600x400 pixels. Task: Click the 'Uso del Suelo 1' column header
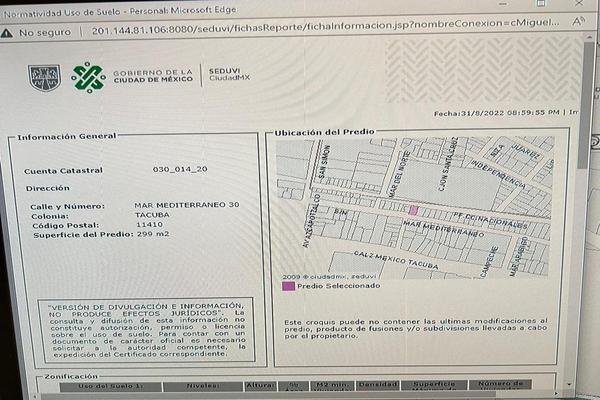(105, 386)
